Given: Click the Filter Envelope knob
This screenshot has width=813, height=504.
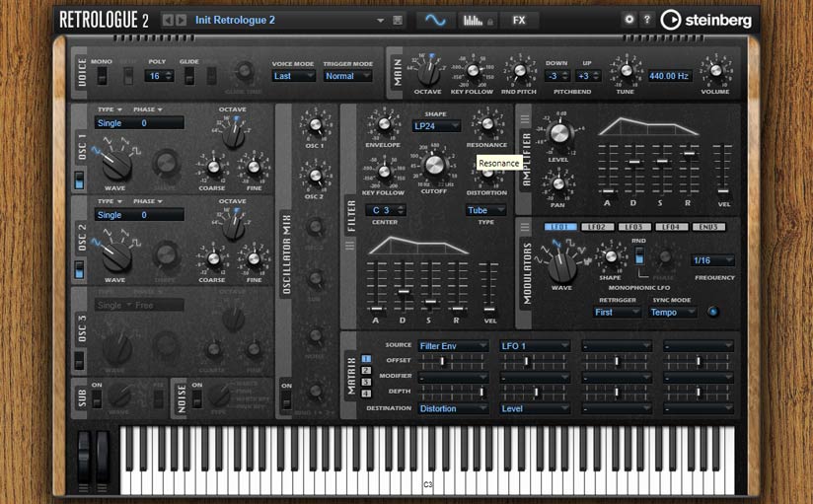Looking at the screenshot, I should pyautogui.click(x=384, y=124).
